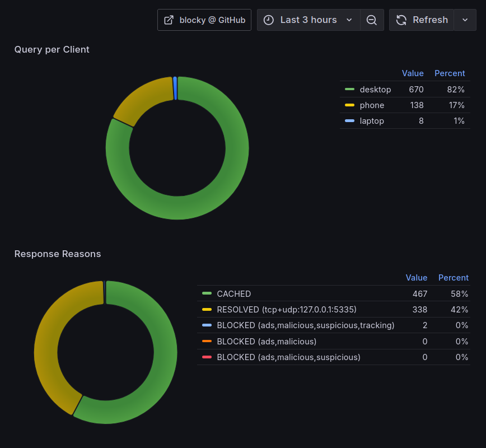Click the green desktop legend color swatch

(350, 90)
